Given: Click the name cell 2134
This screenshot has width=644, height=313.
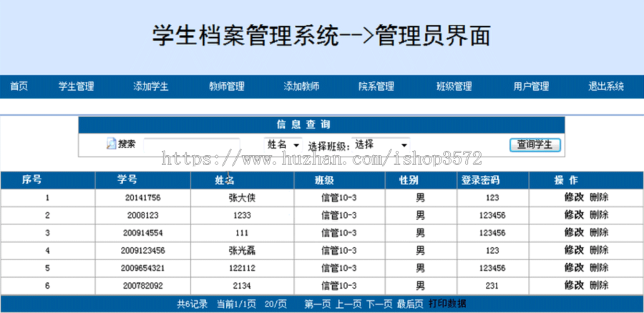Looking at the screenshot, I should point(243,286).
